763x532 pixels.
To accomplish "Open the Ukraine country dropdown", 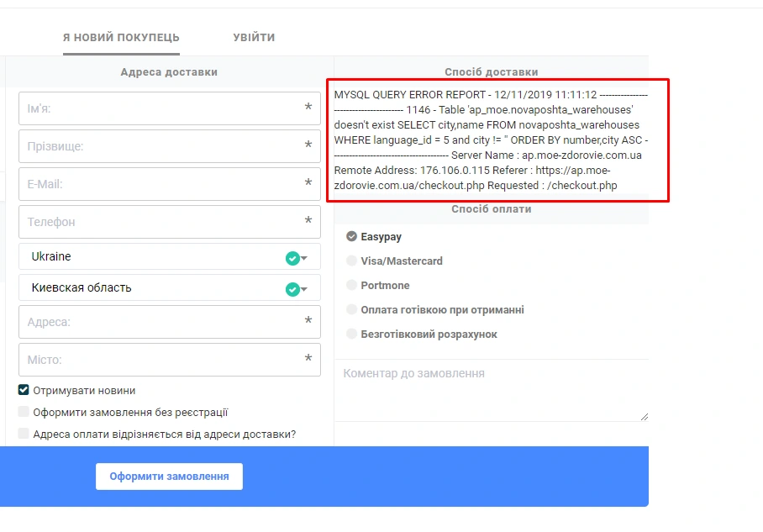I will [160, 257].
